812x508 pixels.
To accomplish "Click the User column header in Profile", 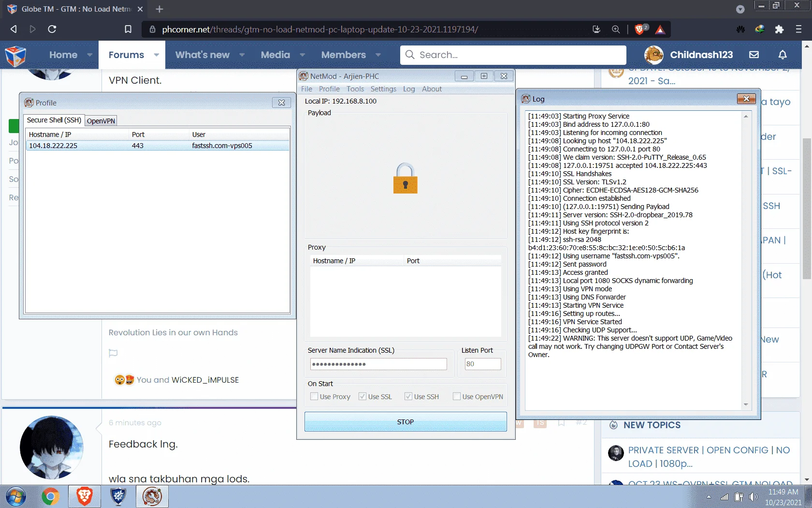I will click(x=240, y=134).
